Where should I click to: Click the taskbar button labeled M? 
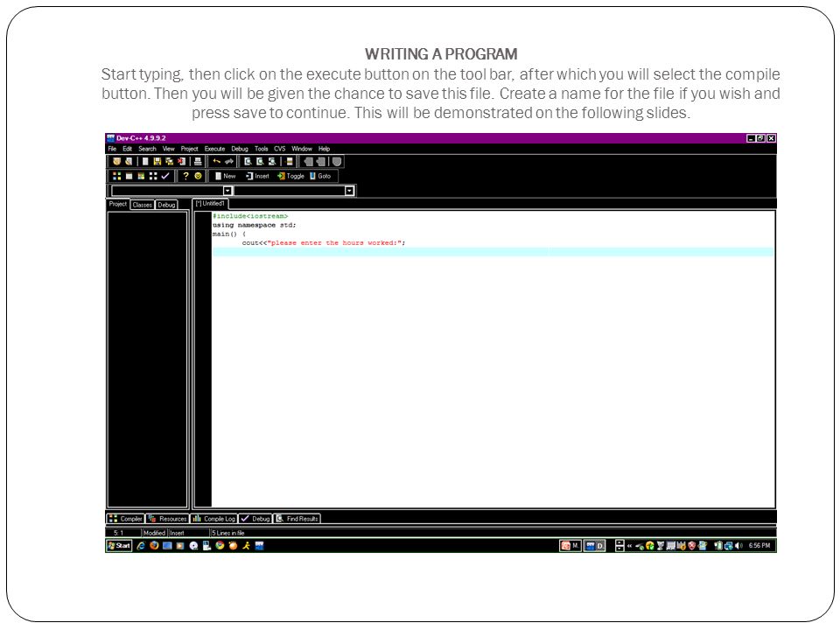pyautogui.click(x=570, y=546)
